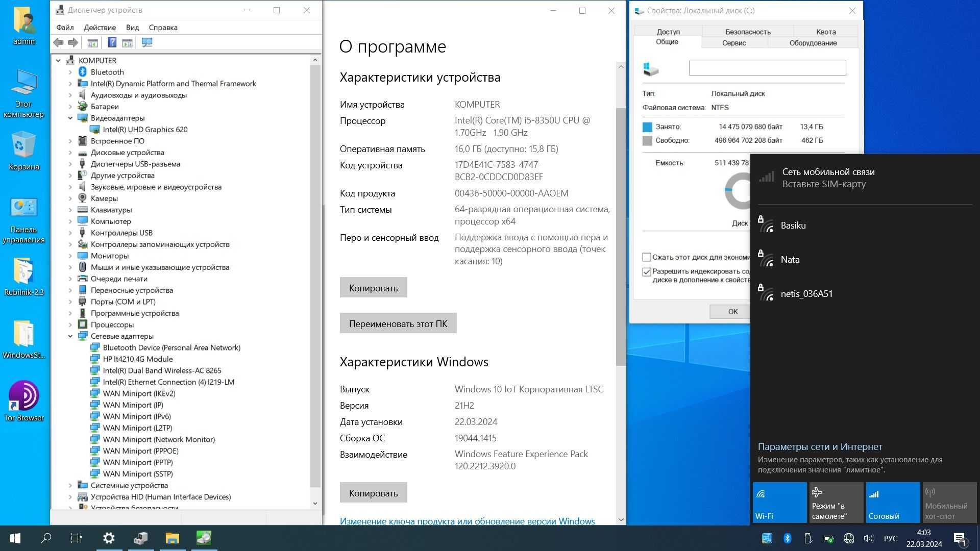Select WAN Miniport (PPPOE) adapter

pyautogui.click(x=140, y=451)
